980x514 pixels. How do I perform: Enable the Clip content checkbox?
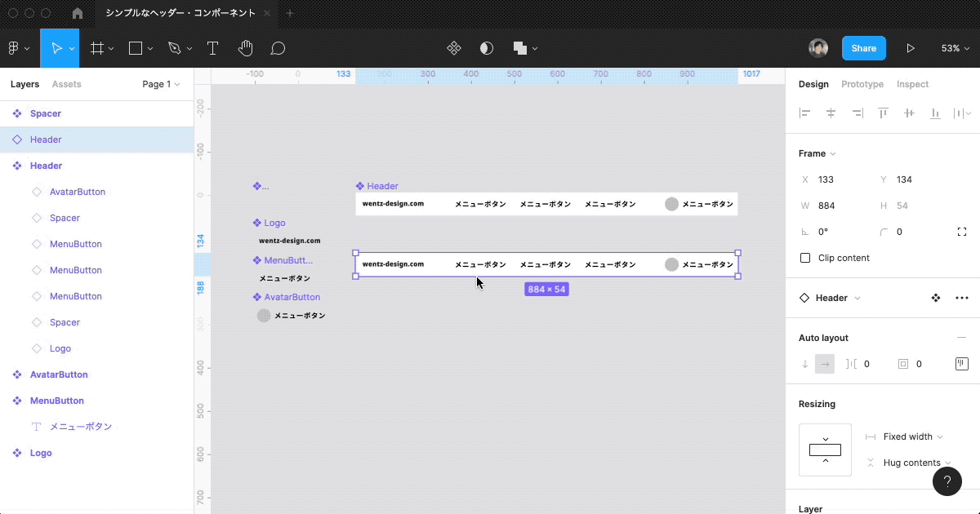[805, 258]
